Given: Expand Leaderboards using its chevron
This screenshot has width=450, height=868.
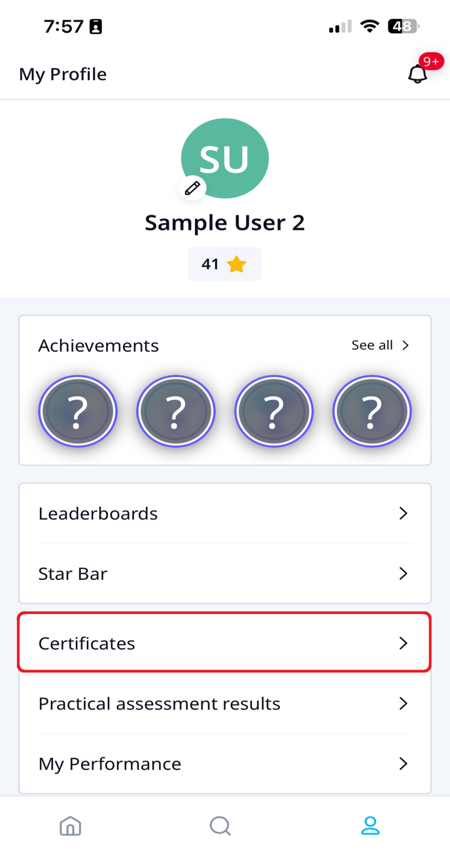Looking at the screenshot, I should pos(404,513).
